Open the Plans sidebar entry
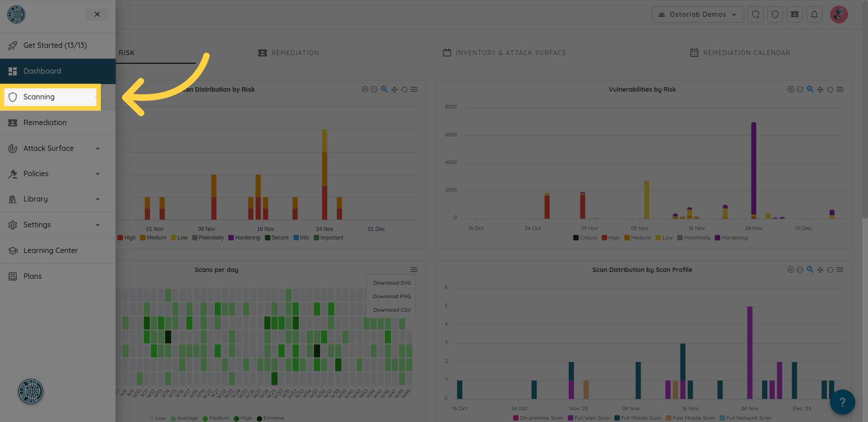This screenshot has width=868, height=422. (x=58, y=277)
